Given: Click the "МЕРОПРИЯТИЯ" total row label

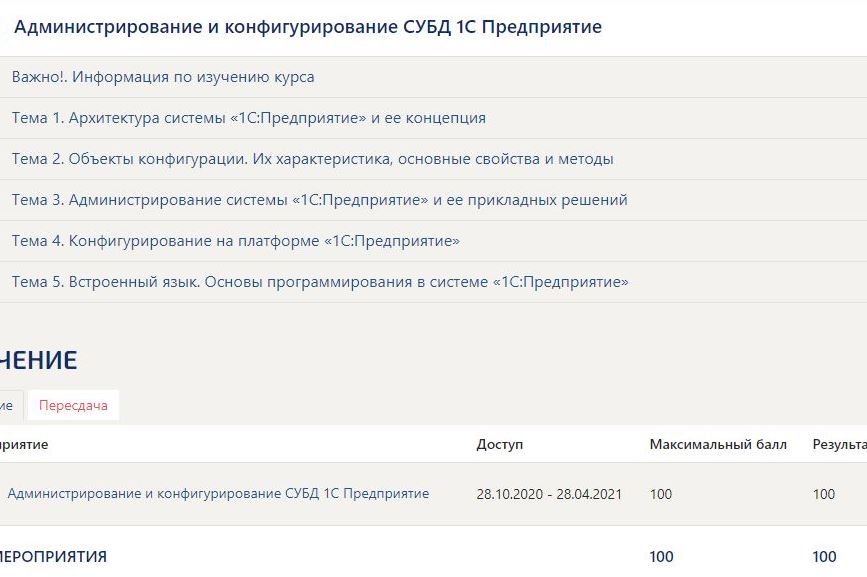Looking at the screenshot, I should 53,557.
